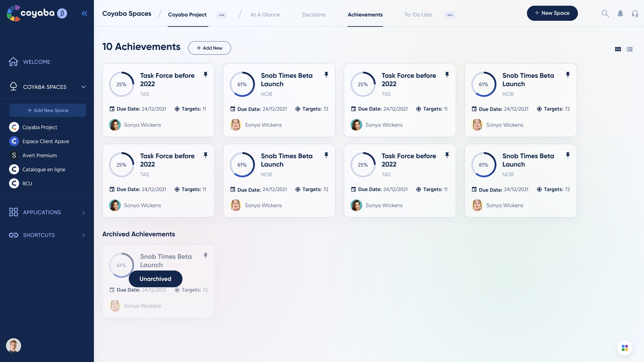Screen dimensions: 644x362
Task: Toggle pin on second-row third card Task Force
Action: tap(447, 155)
